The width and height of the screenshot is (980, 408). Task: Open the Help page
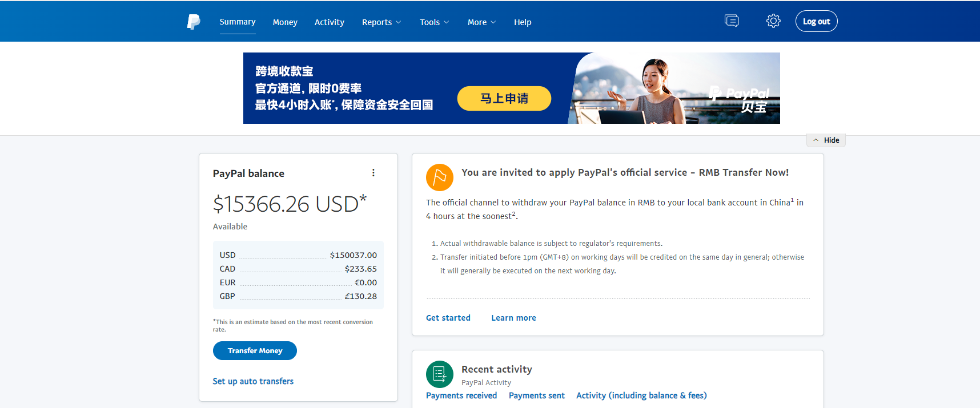523,22
